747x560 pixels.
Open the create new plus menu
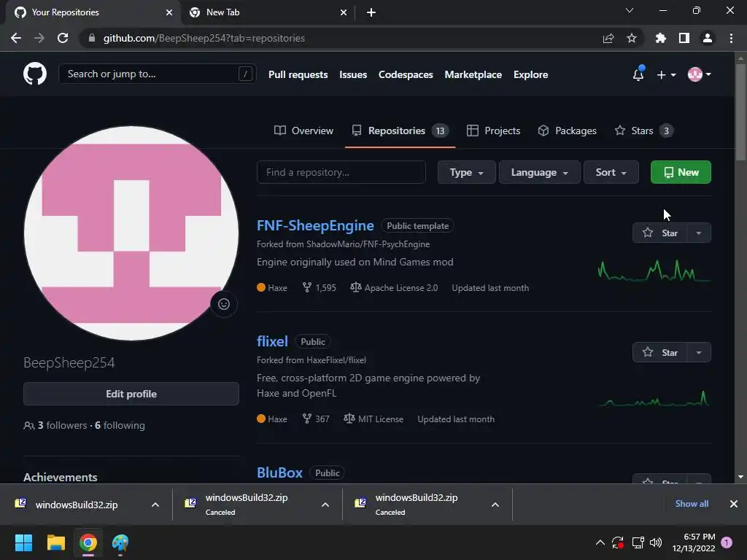[666, 75]
